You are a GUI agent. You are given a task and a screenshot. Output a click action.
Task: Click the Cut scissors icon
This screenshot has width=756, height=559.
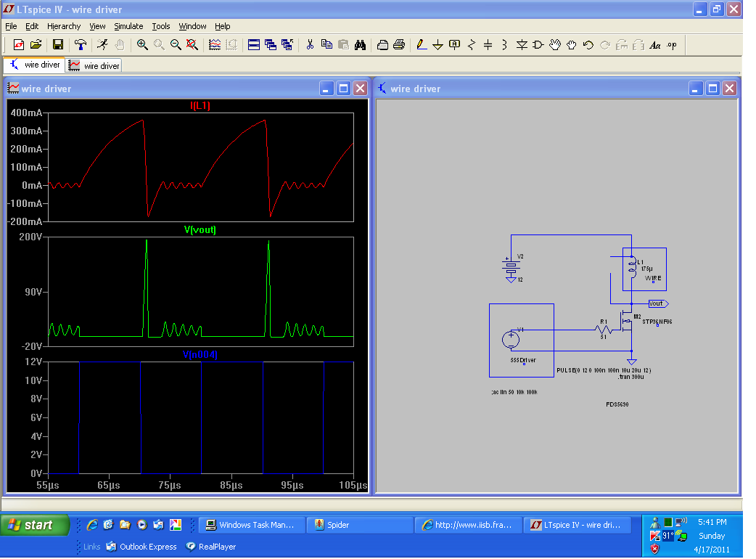310,45
